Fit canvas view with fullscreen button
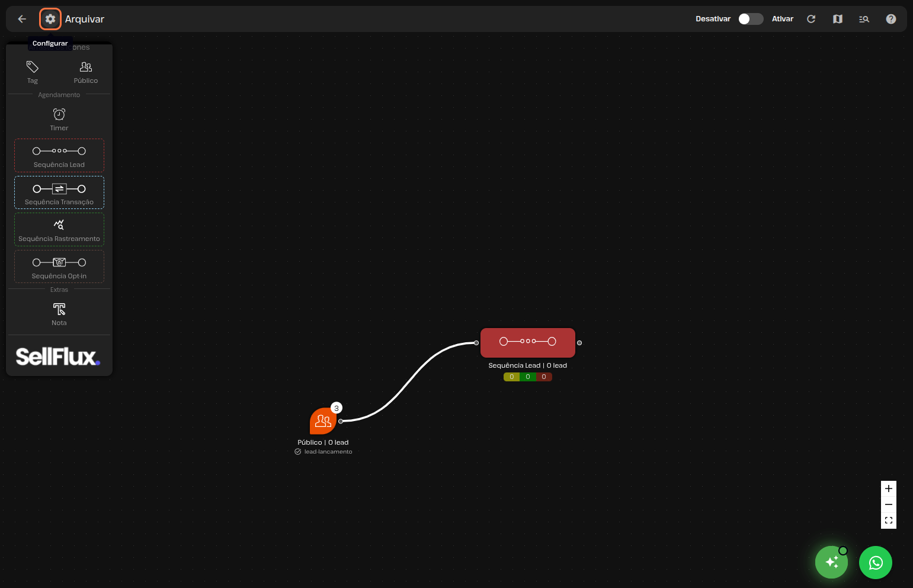This screenshot has width=913, height=588. pos(888,520)
